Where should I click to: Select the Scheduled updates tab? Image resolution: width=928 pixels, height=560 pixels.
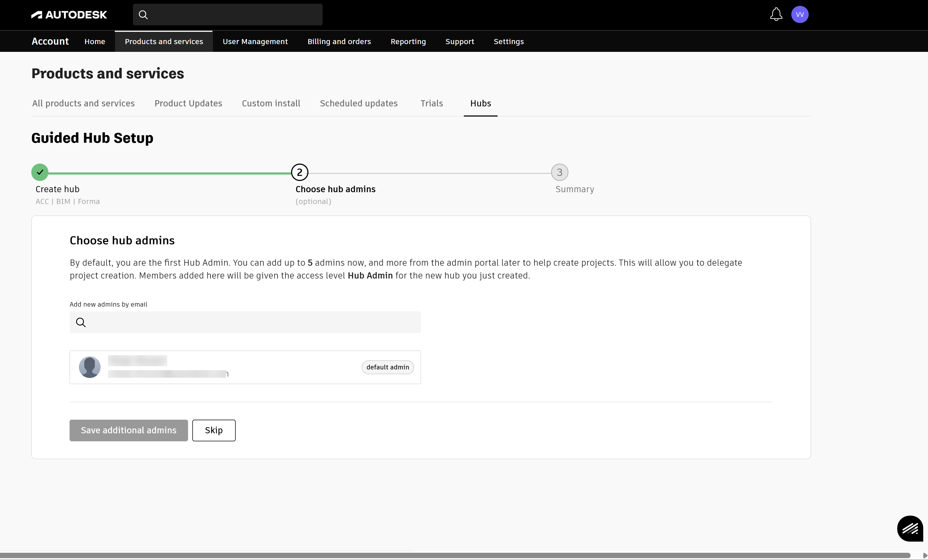coord(358,103)
